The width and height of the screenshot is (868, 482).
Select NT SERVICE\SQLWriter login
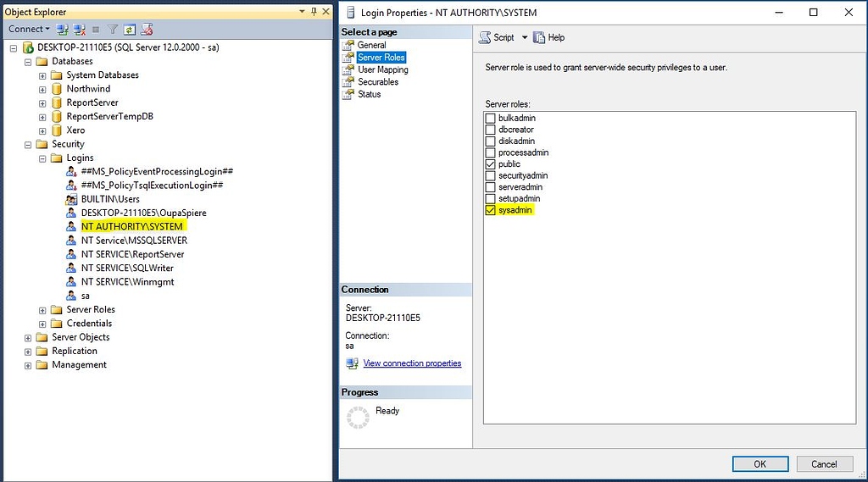(127, 268)
